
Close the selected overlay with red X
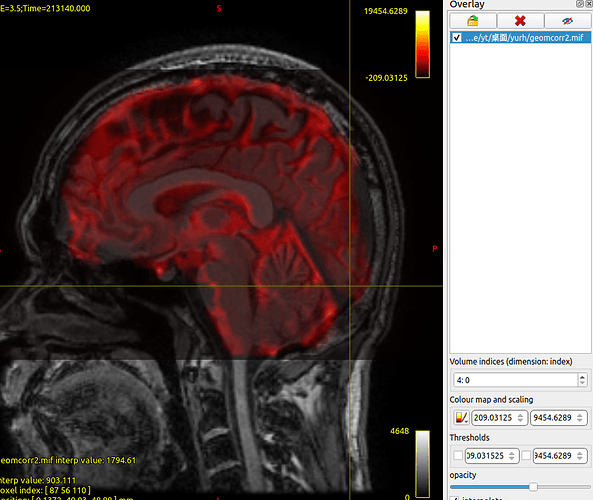point(520,20)
